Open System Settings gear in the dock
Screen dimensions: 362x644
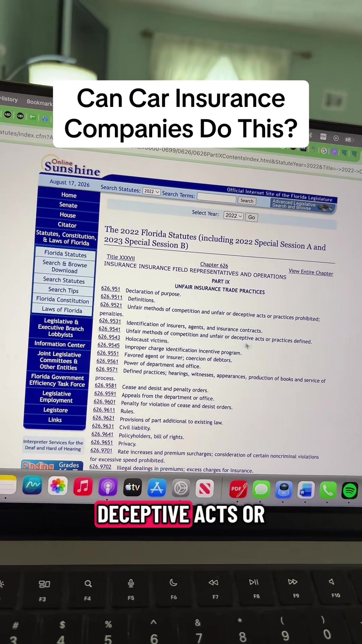pos(181,488)
